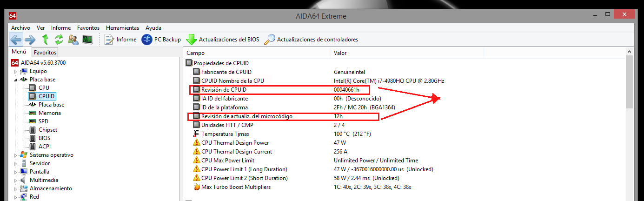Generate report with Informe toolbar button
Screen dimensions: 644x201
(120, 40)
